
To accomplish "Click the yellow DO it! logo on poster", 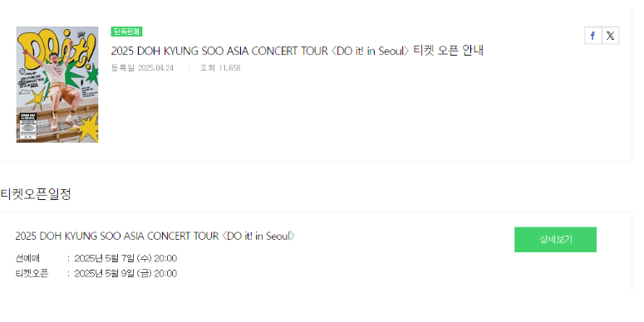I will tap(57, 49).
